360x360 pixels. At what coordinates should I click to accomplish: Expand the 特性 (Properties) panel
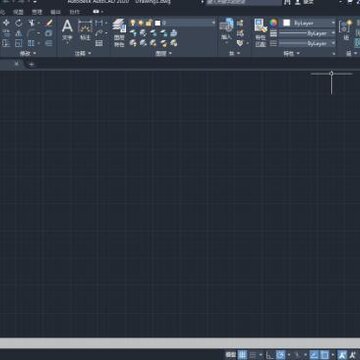pos(291,53)
